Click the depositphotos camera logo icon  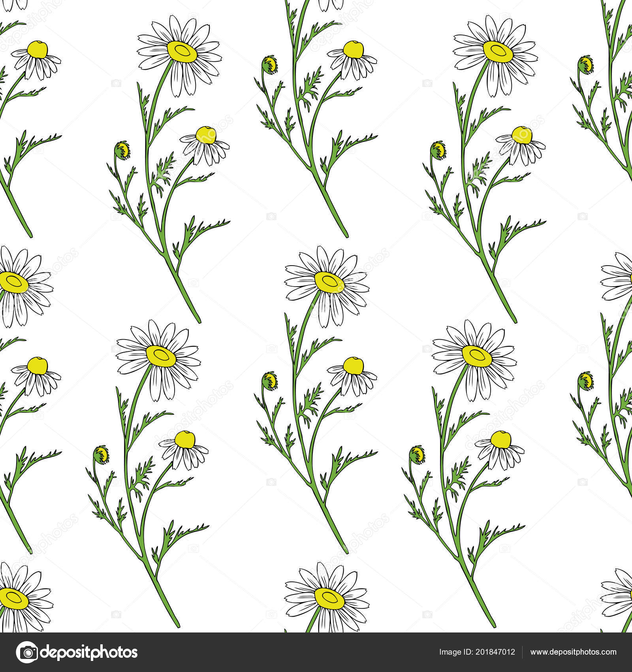pos(27,652)
